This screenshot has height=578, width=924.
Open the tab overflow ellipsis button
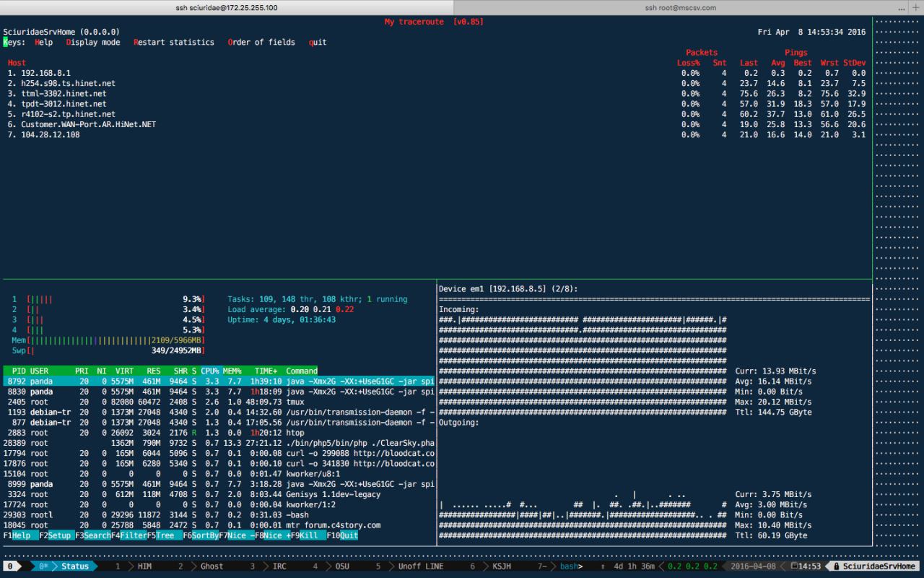[900, 7]
